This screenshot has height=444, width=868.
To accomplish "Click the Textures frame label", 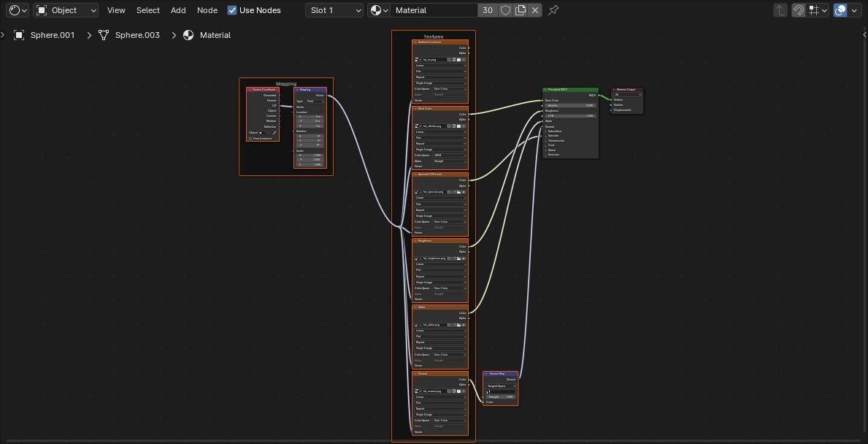I will coord(434,37).
